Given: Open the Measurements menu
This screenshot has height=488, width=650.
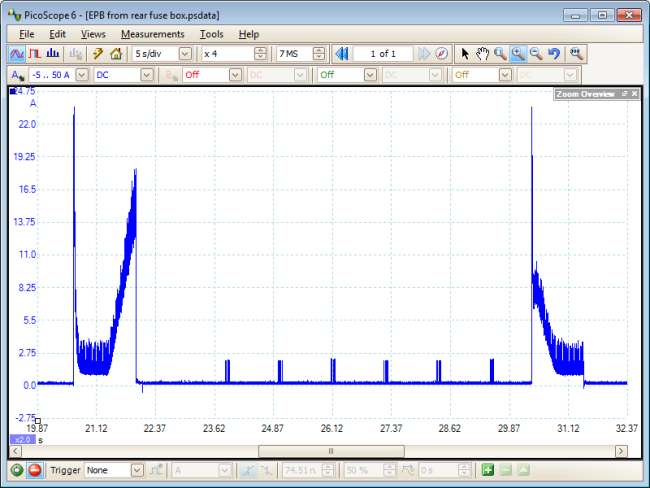Looking at the screenshot, I should tap(152, 34).
